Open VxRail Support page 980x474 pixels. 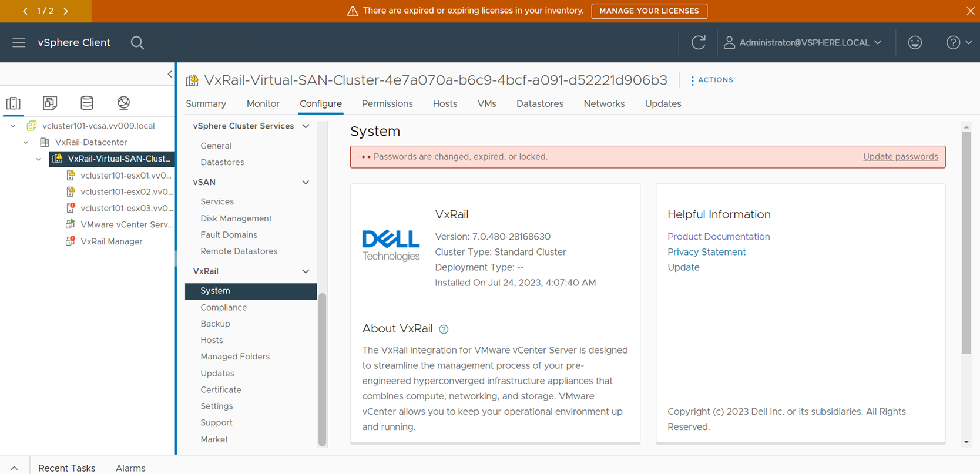(216, 422)
